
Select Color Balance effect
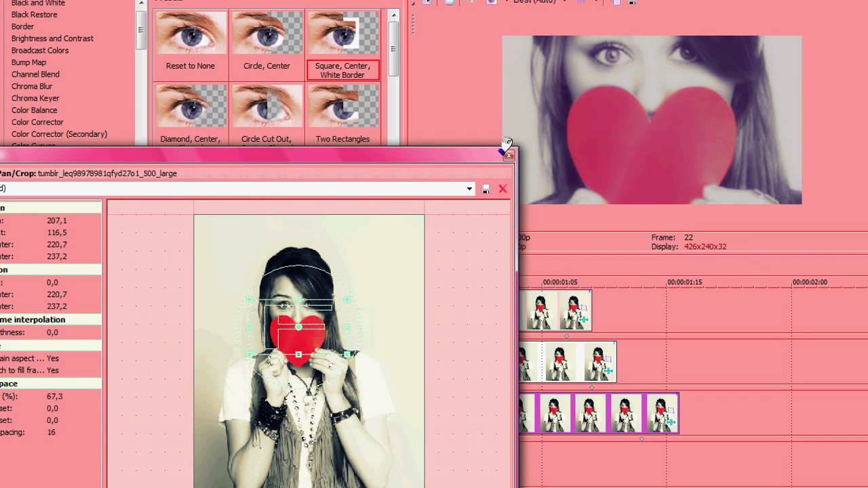point(34,110)
